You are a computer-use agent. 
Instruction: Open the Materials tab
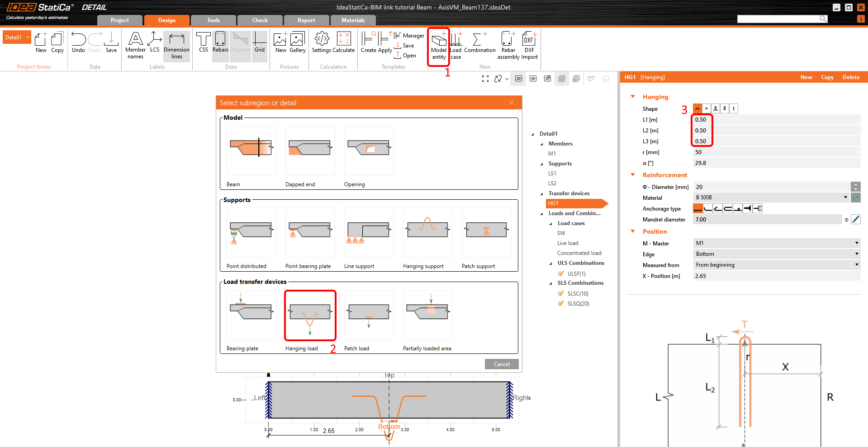(x=353, y=20)
